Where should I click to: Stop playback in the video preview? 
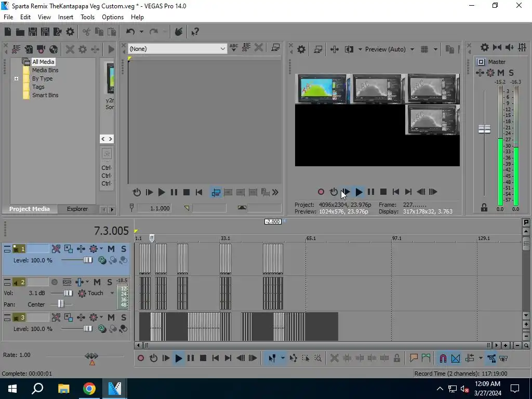(x=383, y=192)
